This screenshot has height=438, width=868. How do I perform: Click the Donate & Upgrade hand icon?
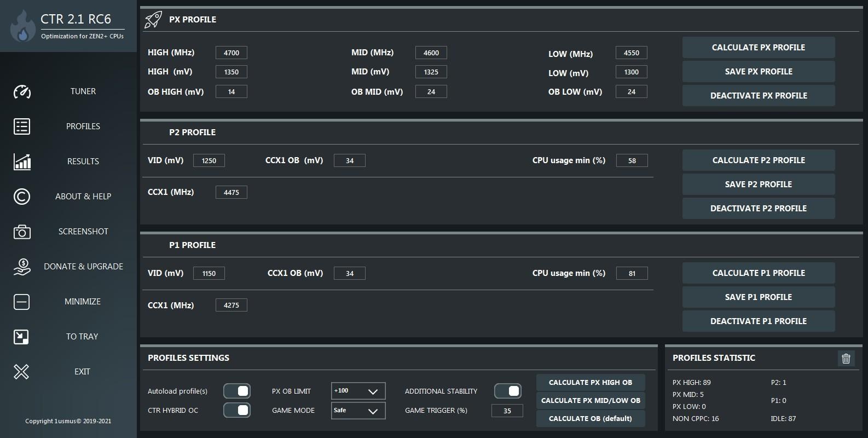click(22, 267)
